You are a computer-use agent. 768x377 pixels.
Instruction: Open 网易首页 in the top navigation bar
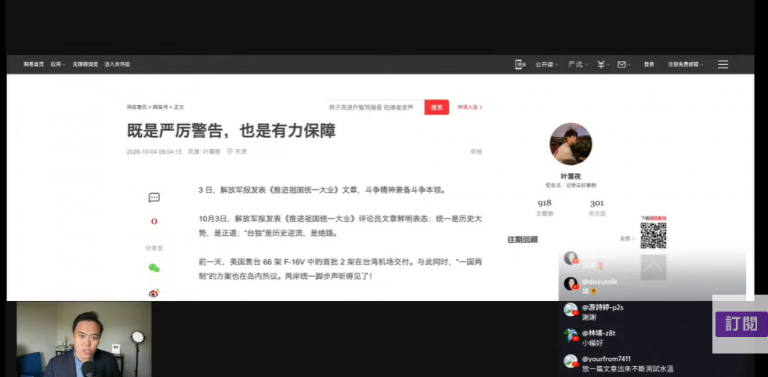[34, 64]
